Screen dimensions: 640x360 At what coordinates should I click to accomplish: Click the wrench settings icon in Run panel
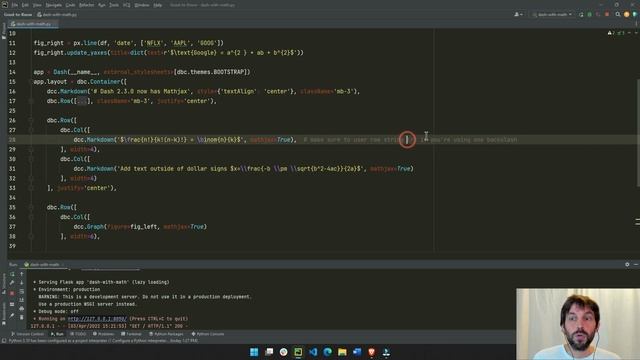[x=12, y=282]
